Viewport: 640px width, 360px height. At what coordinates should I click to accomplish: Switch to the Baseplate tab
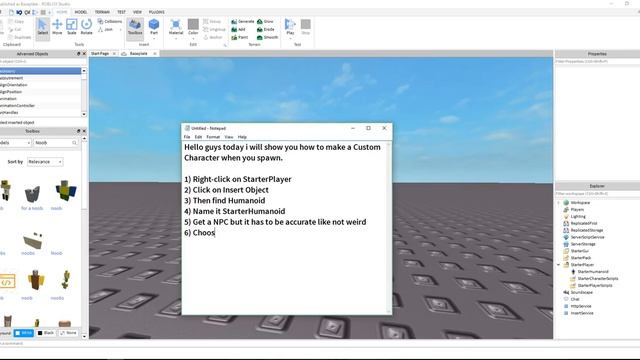click(x=138, y=53)
